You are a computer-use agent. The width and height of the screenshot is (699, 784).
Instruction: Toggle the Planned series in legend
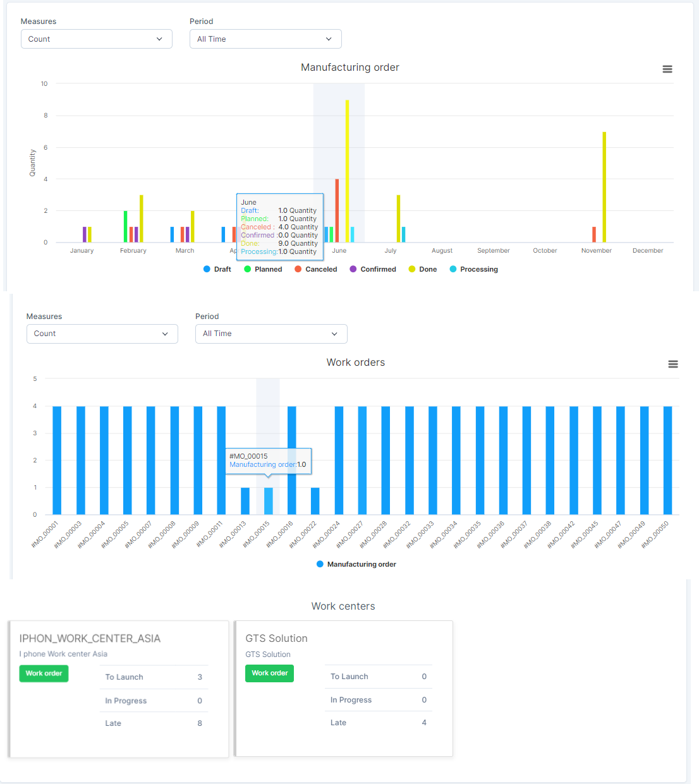263,269
